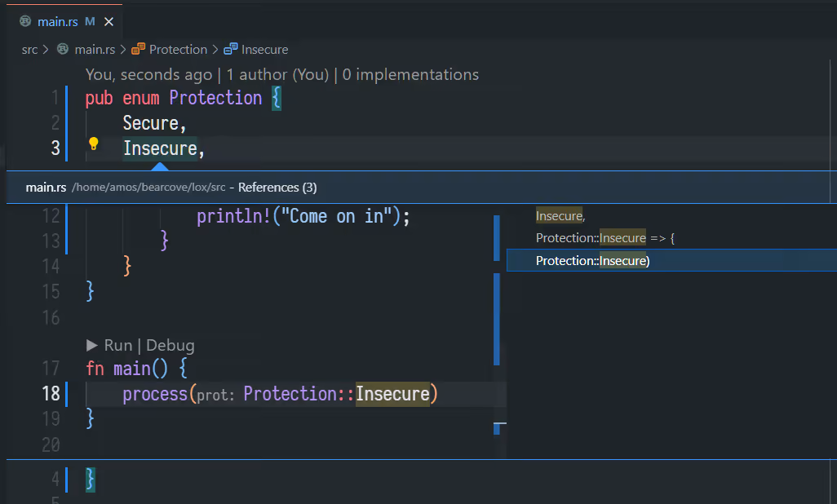This screenshot has width=837, height=504.
Task: Click the lightbulb code action icon
Action: [93, 144]
